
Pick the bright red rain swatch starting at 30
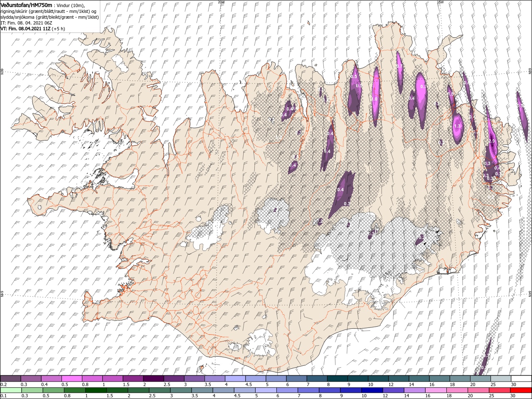pyautogui.click(x=521, y=390)
